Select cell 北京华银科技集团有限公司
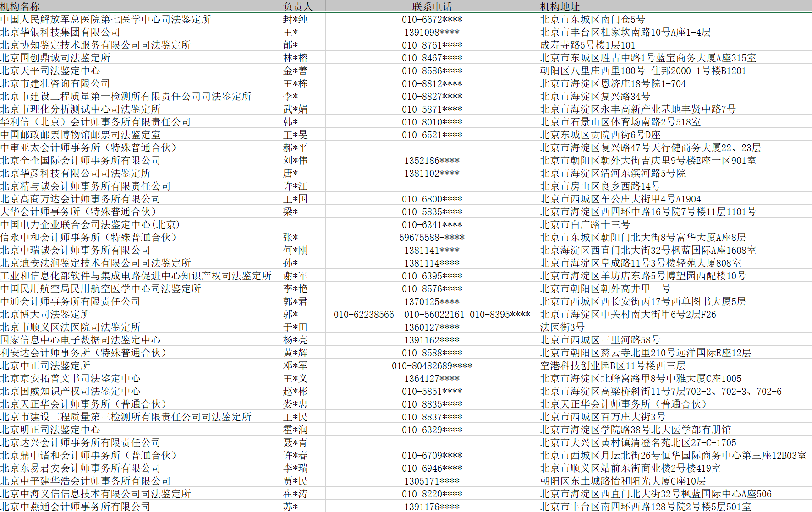This screenshot has height=512, width=812. point(140,32)
